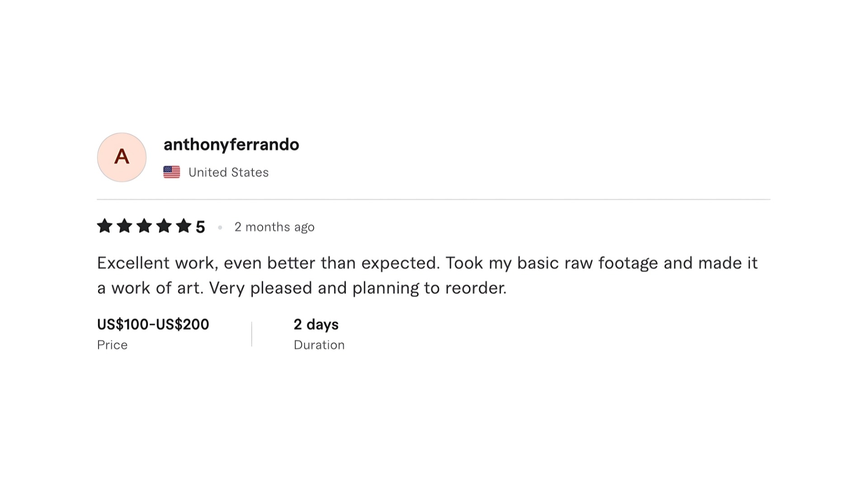Image resolution: width=868 pixels, height=488 pixels.
Task: Click the horizontal divider under reviewer header
Action: (x=434, y=199)
